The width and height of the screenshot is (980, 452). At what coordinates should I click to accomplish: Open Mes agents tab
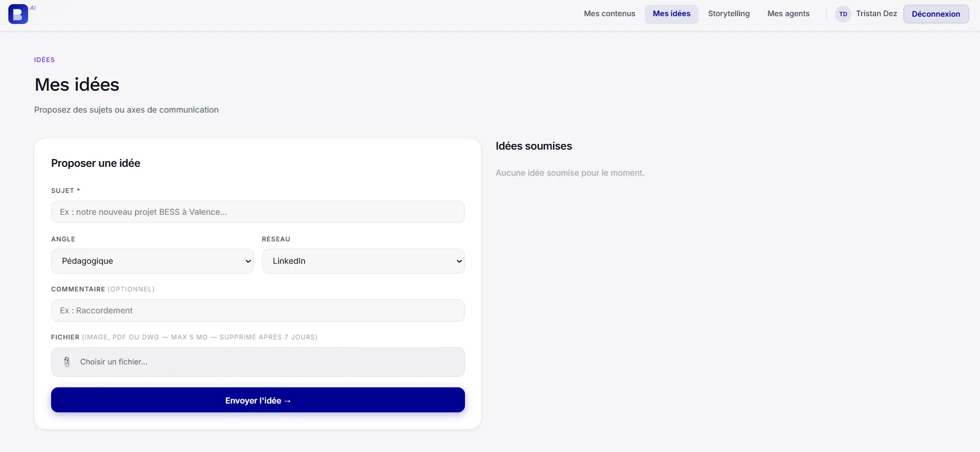788,14
